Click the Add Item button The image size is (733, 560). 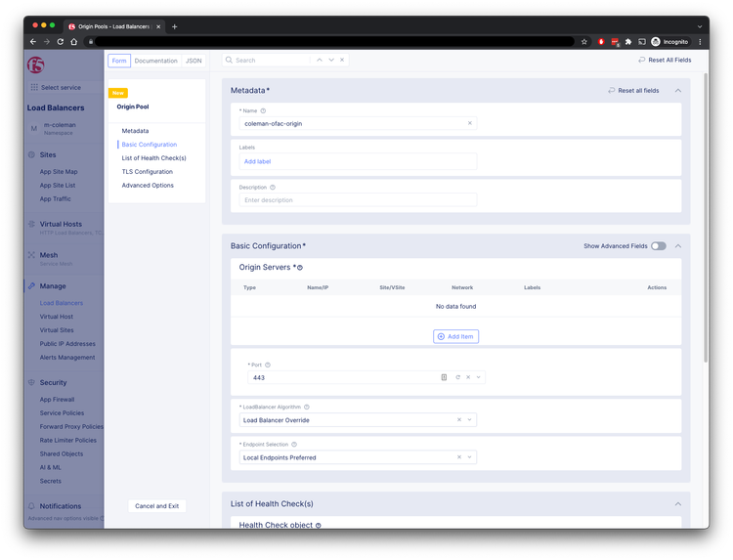[x=455, y=336]
